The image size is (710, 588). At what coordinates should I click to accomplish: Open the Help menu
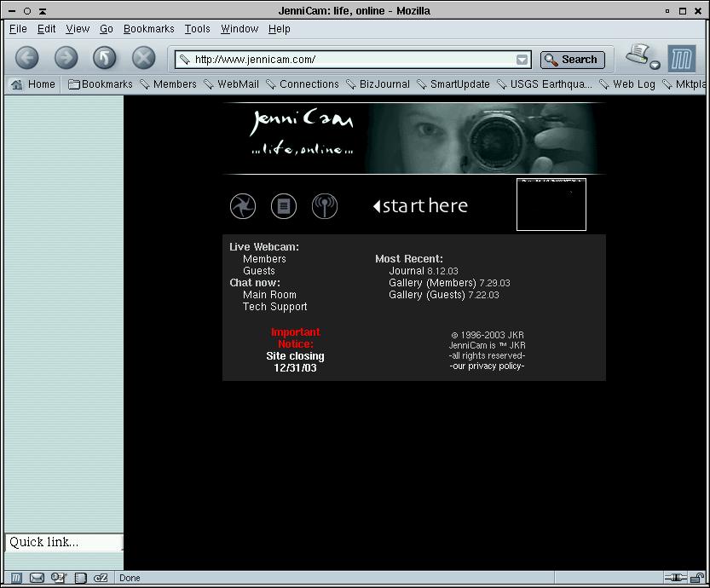tap(279, 29)
